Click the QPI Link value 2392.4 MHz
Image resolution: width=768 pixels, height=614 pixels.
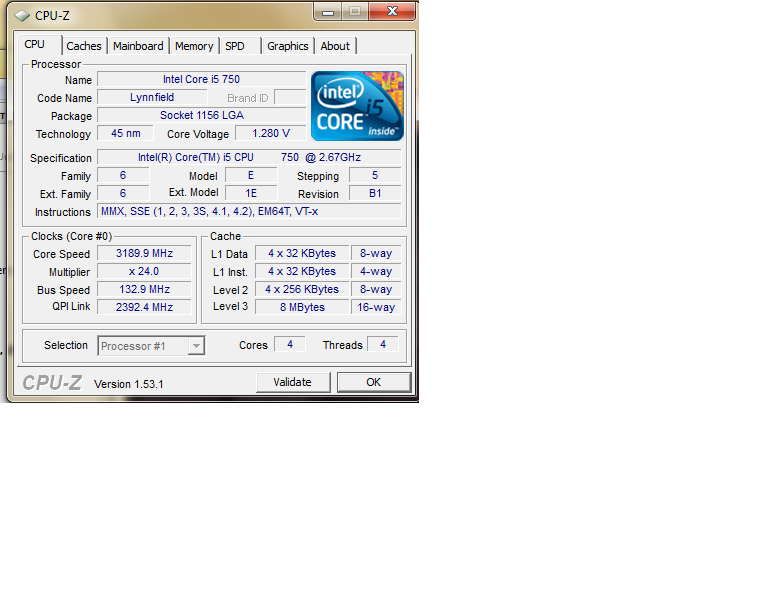click(144, 307)
